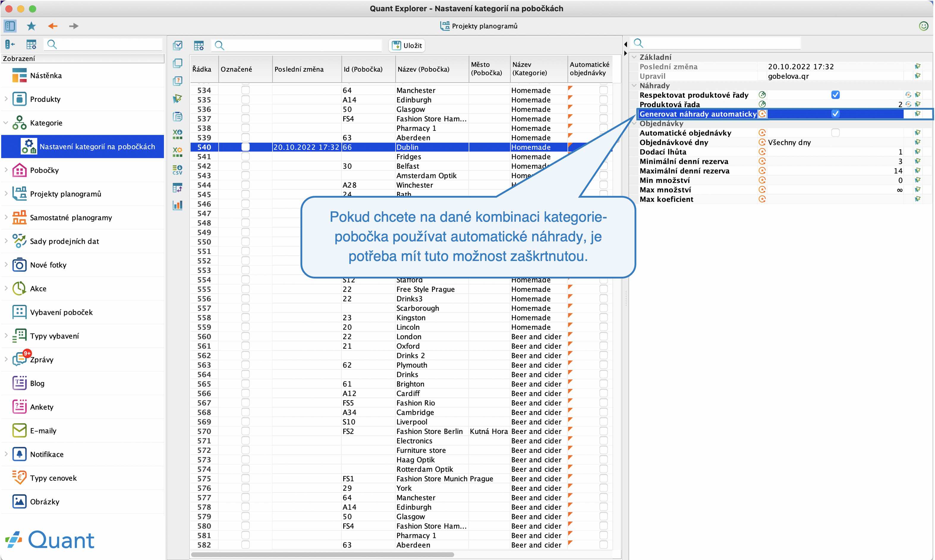This screenshot has width=935, height=560.
Task: Sort by Název (Pobočka) column header
Action: coord(432,69)
